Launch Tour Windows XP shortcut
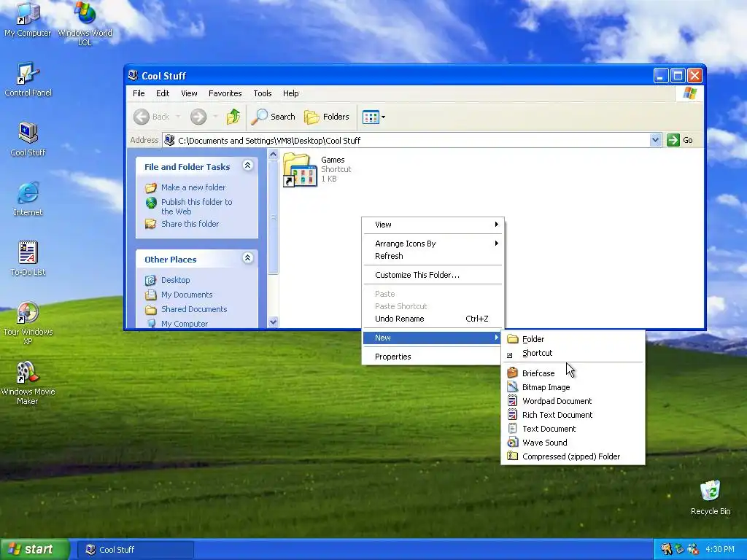The height and width of the screenshot is (560, 747). point(28,323)
